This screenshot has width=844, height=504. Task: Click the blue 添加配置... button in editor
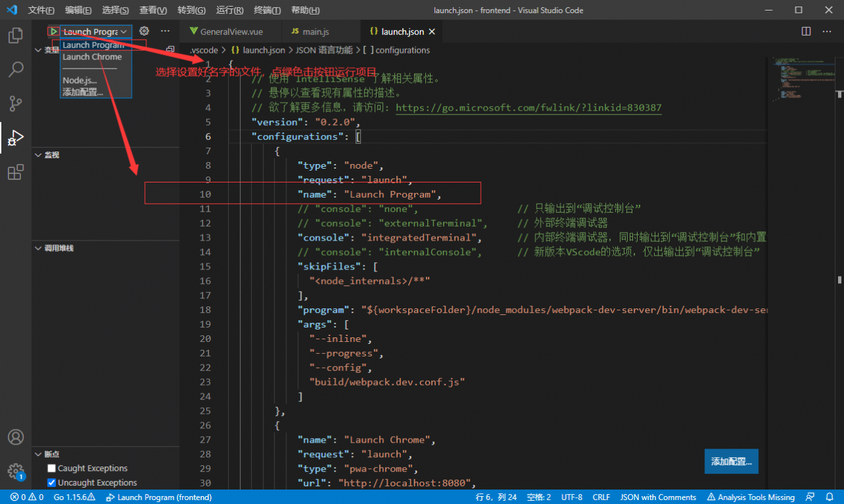[731, 461]
